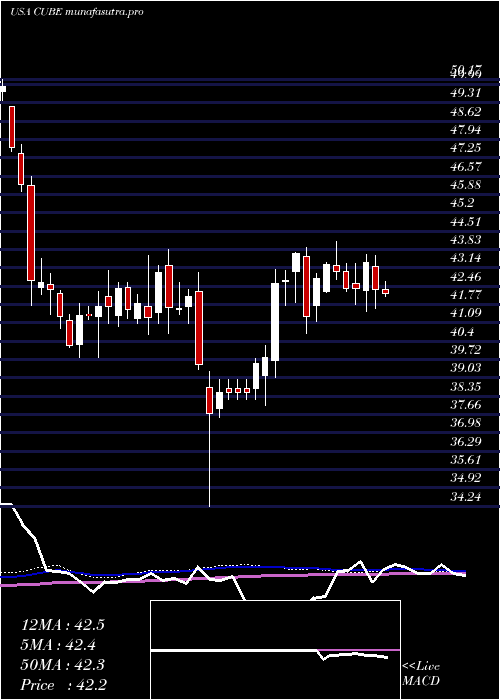Click the 37.66 price axis label
This screenshot has height=700, width=500.
pyautogui.click(x=466, y=404)
